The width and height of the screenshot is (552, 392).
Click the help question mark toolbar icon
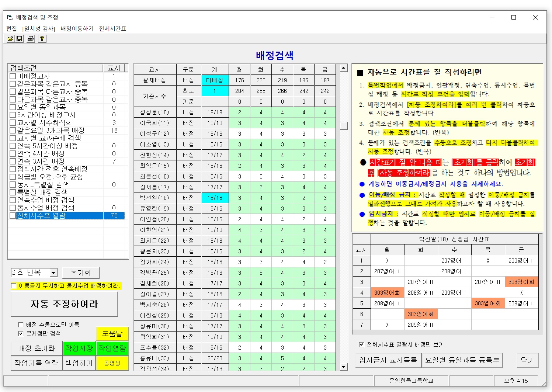42,39
